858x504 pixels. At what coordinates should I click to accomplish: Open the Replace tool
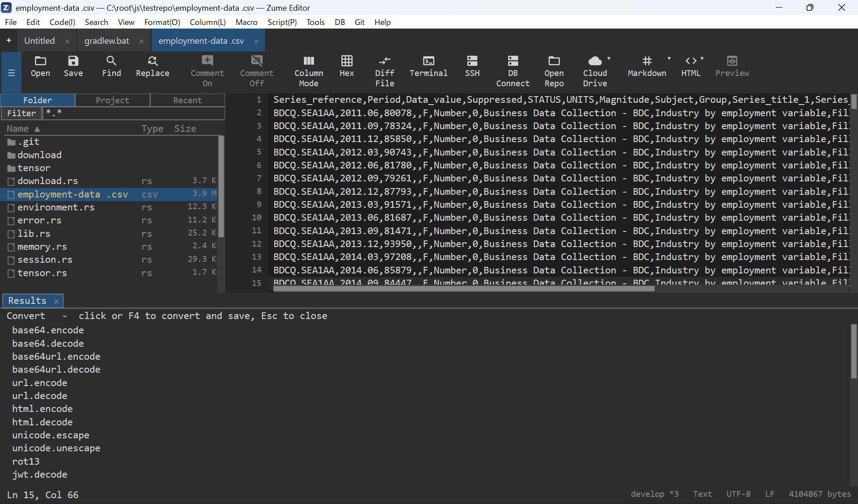[152, 67]
